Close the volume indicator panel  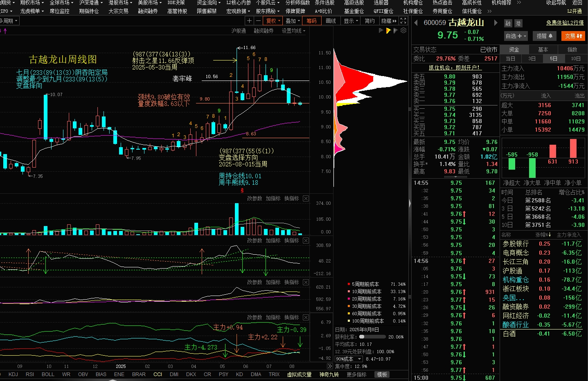306,198
